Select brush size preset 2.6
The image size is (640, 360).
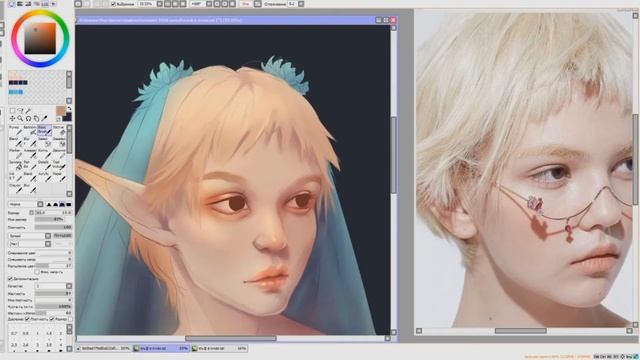(26, 345)
